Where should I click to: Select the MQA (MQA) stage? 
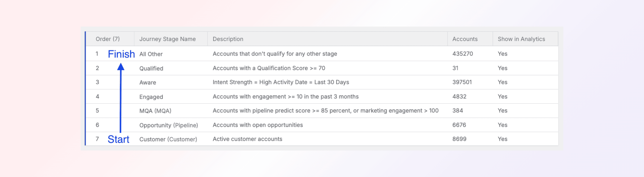(x=155, y=111)
